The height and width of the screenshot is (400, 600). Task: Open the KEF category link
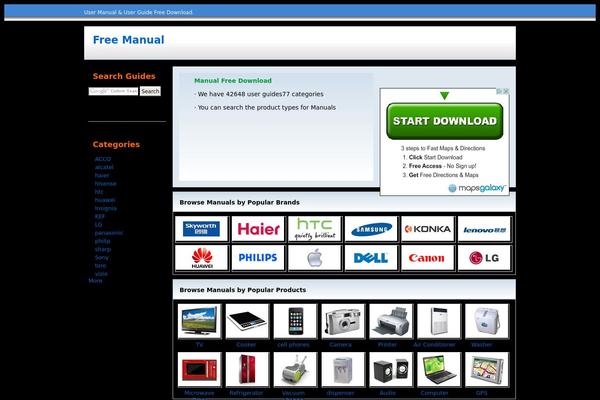(x=99, y=216)
